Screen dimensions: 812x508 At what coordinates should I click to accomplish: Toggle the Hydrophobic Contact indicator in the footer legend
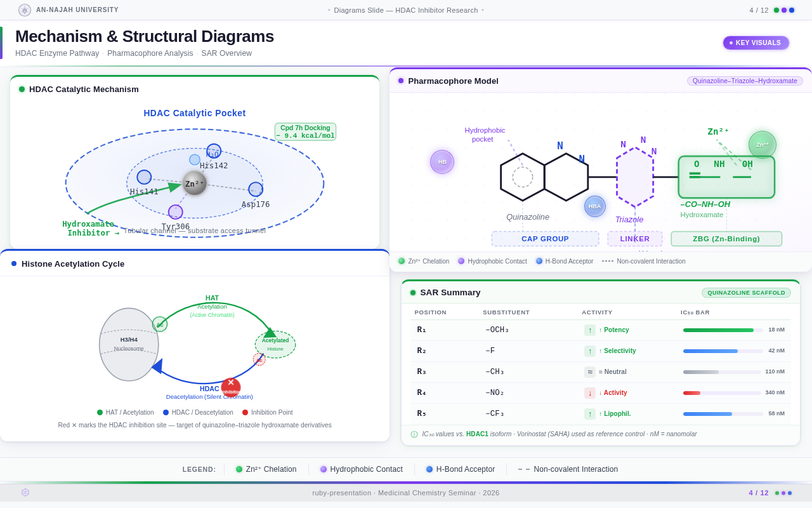click(x=322, y=469)
